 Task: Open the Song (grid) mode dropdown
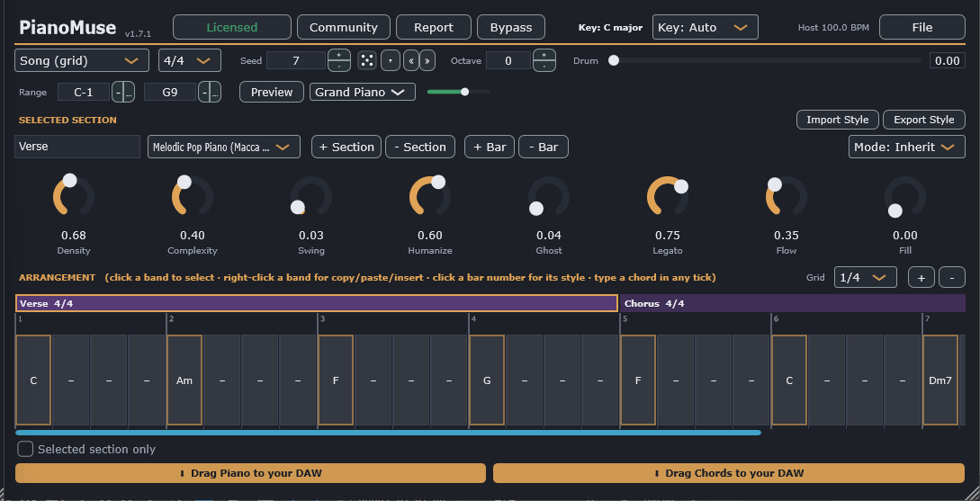coord(82,60)
